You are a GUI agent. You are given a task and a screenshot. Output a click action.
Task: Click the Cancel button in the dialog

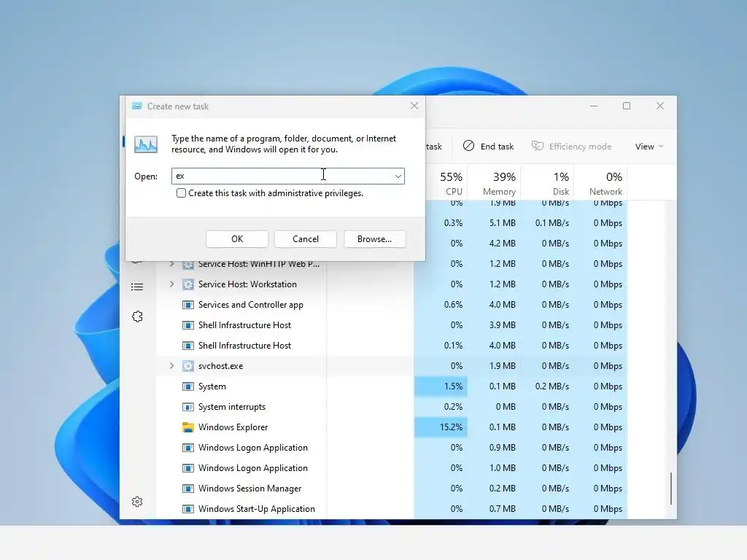point(306,239)
